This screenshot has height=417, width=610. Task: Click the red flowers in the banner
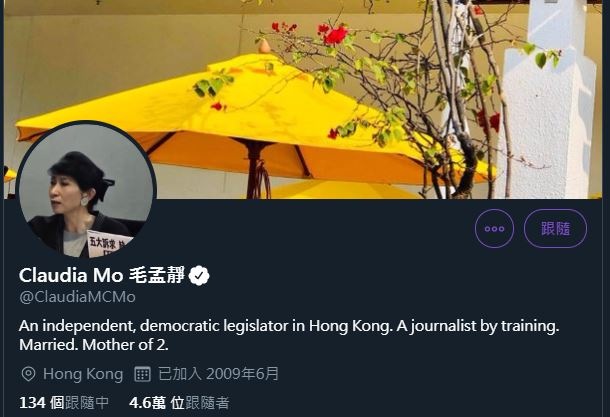(335, 34)
